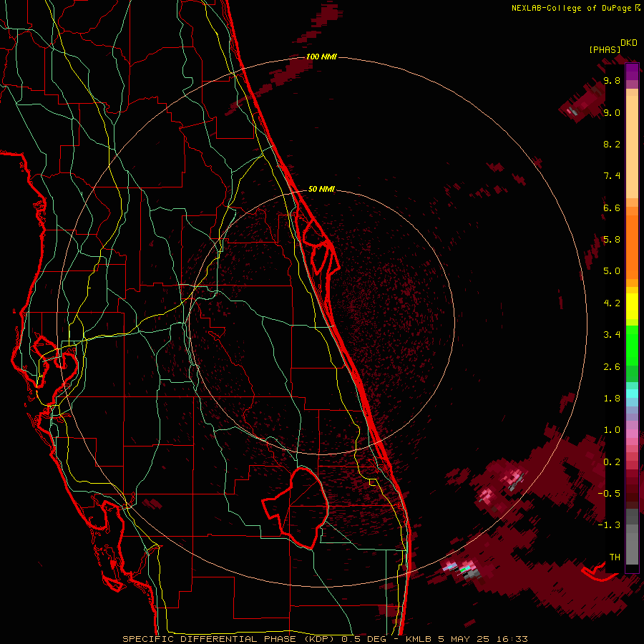Click the 2.6 value on the scale
Viewport: 644px width, 644px height.
(612, 367)
